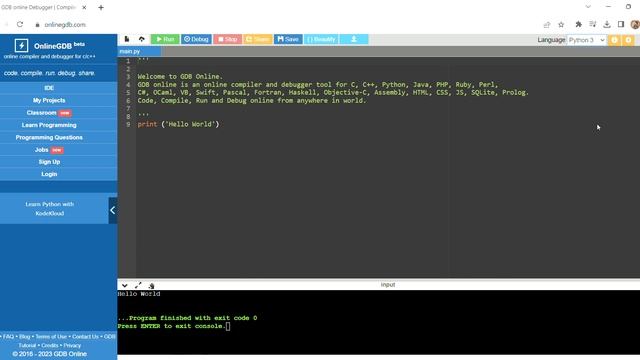Open the browser Extensions puzzle icon
Viewport: 640px width, 360px height.
pos(578,24)
